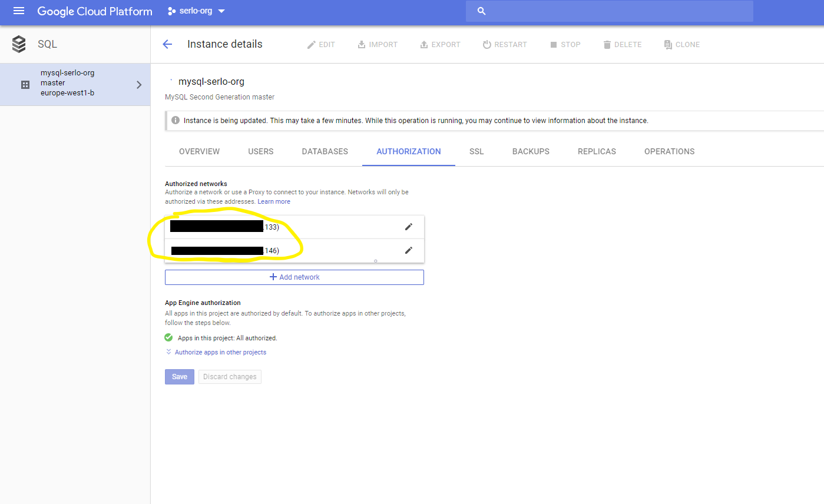Open the navigation hamburger menu
This screenshot has height=504, width=824.
[19, 11]
